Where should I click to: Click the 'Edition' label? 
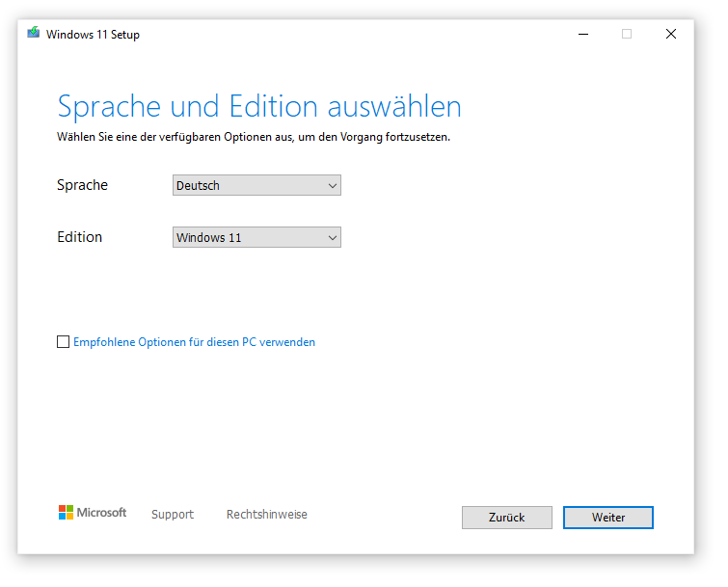tap(79, 237)
